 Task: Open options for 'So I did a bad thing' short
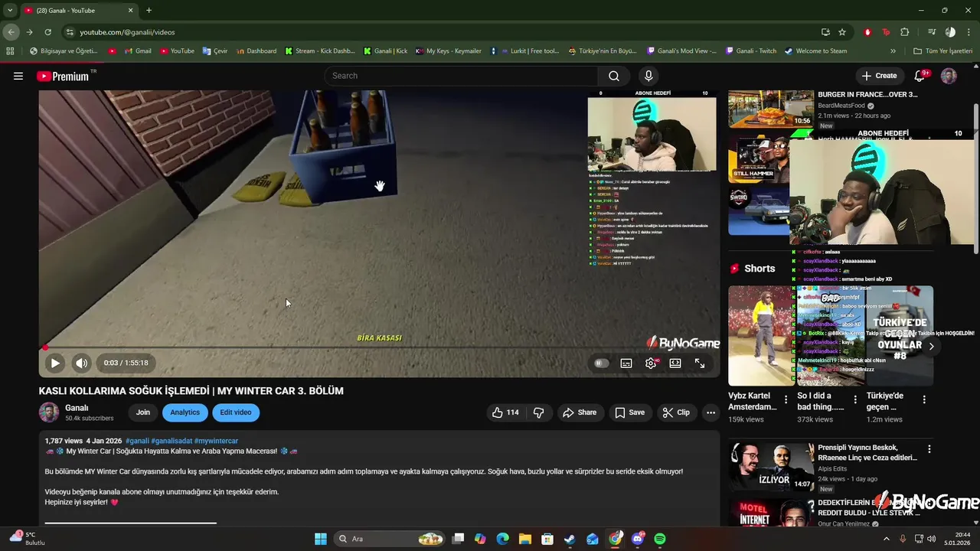point(854,399)
